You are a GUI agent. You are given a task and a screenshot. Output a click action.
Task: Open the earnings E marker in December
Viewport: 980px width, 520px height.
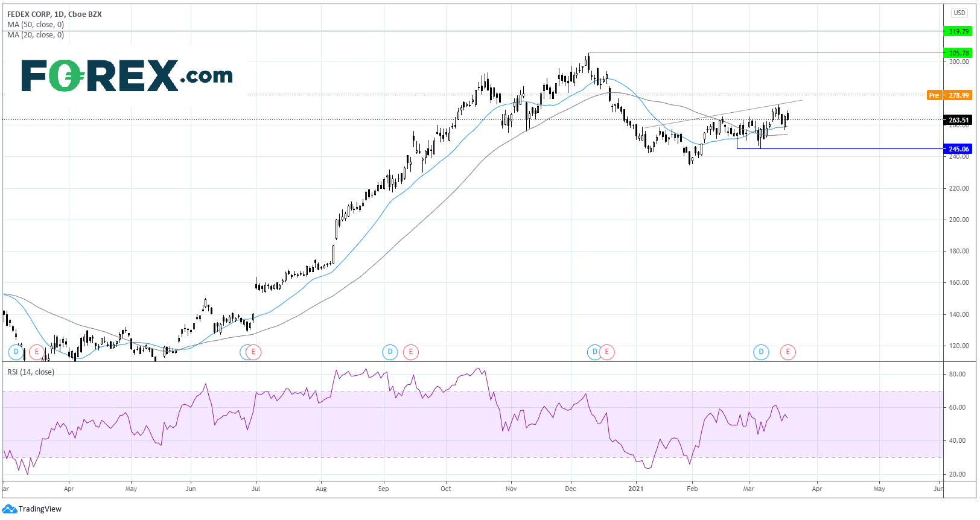[x=606, y=352]
